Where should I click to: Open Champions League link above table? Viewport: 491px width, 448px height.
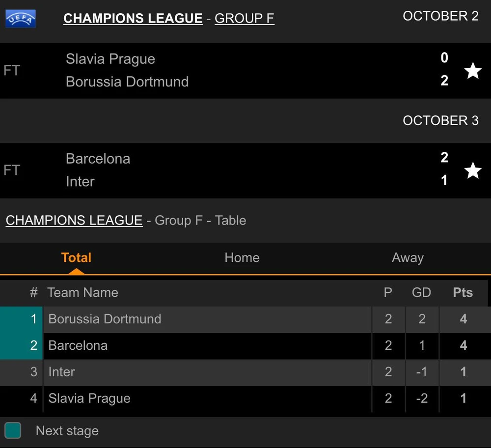point(74,220)
